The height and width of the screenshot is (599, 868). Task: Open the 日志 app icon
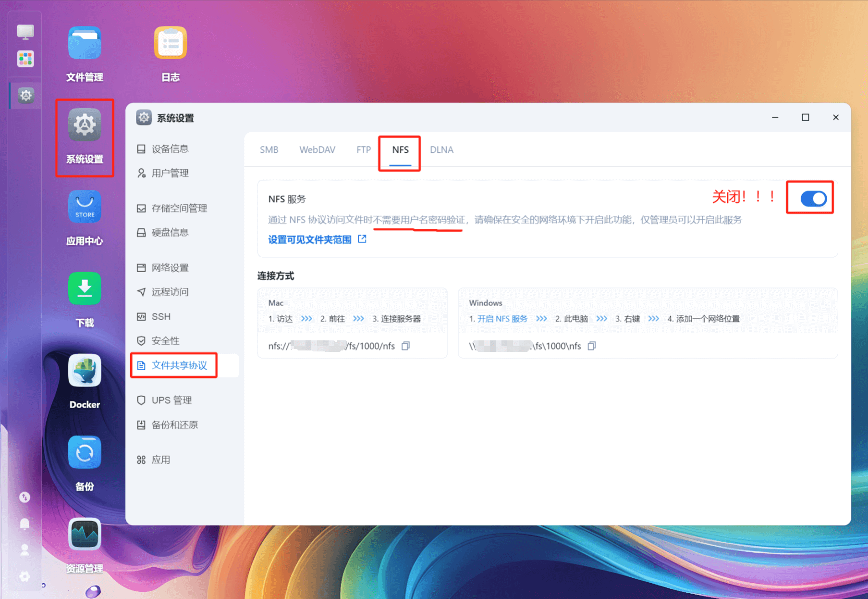tap(170, 43)
